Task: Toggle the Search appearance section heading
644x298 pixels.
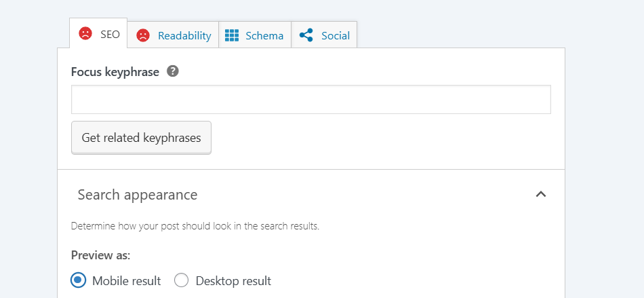Action: (138, 194)
